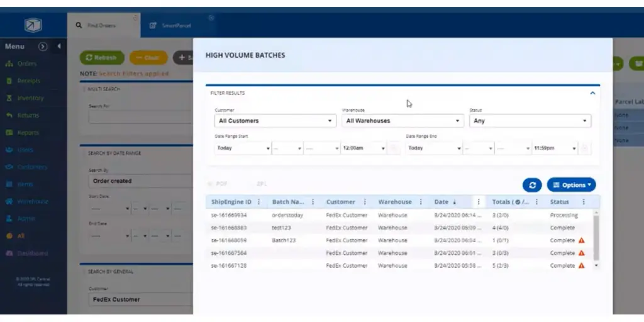Click the Users icon in the sidebar

(9, 150)
